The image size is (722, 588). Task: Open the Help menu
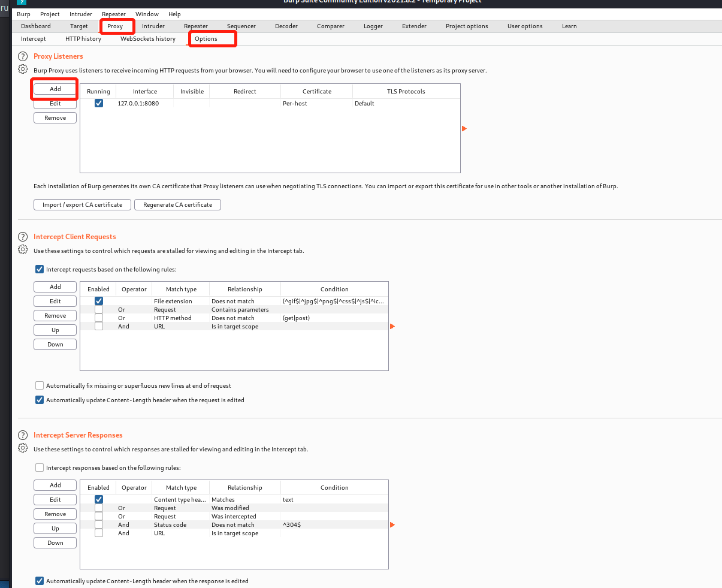click(x=174, y=14)
